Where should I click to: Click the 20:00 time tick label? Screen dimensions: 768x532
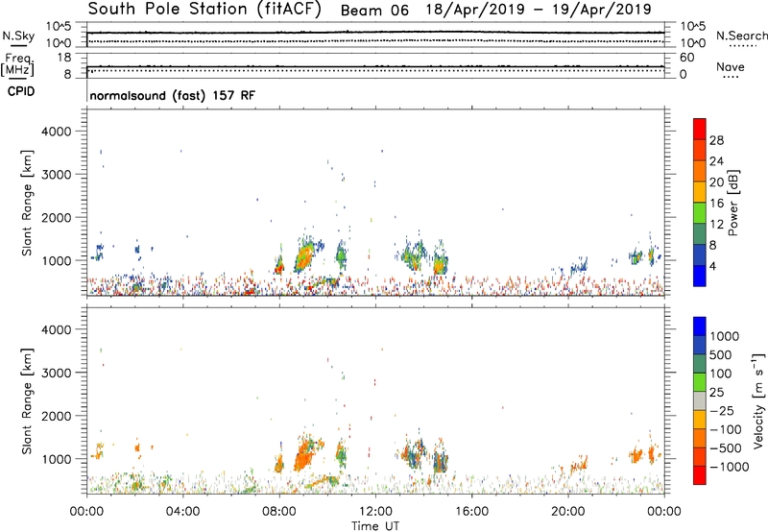tap(568, 512)
